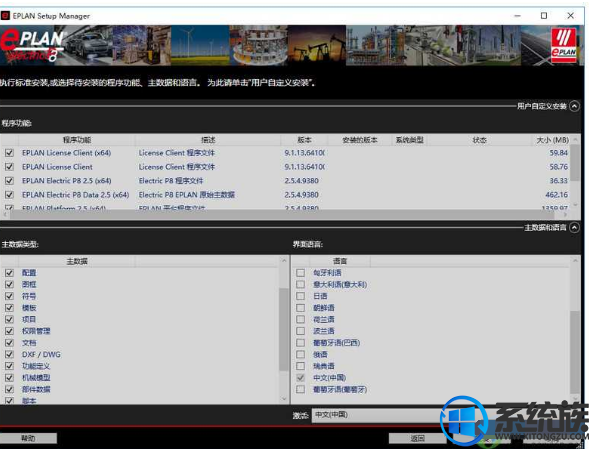
Task: Check the 葡萄牙语(葡萄牙) language checkbox
Action: tap(301, 389)
